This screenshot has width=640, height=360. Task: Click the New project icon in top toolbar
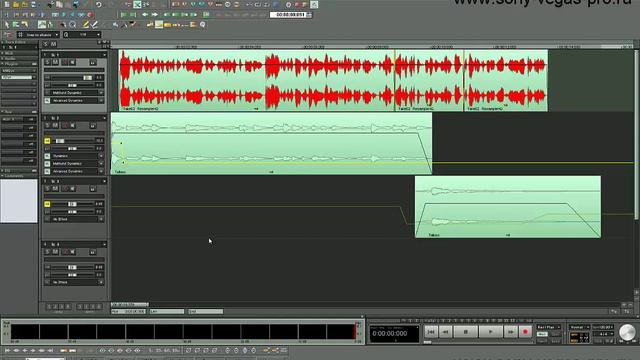coord(7,4)
